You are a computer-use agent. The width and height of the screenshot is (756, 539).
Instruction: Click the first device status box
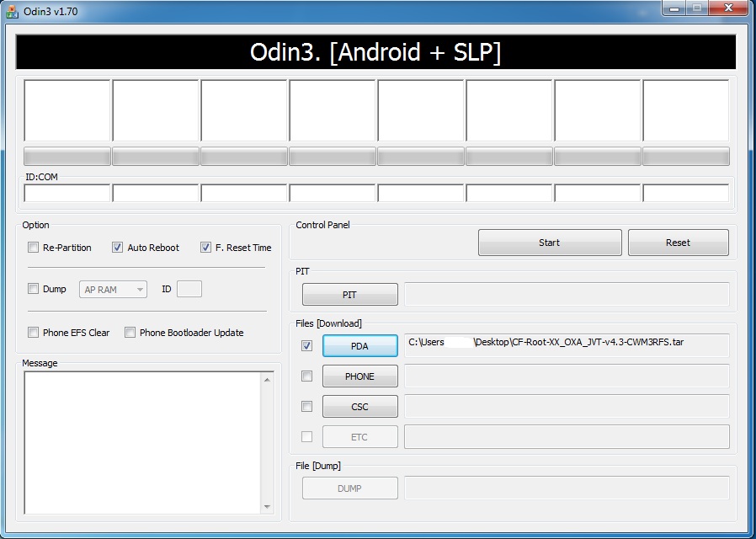point(67,111)
